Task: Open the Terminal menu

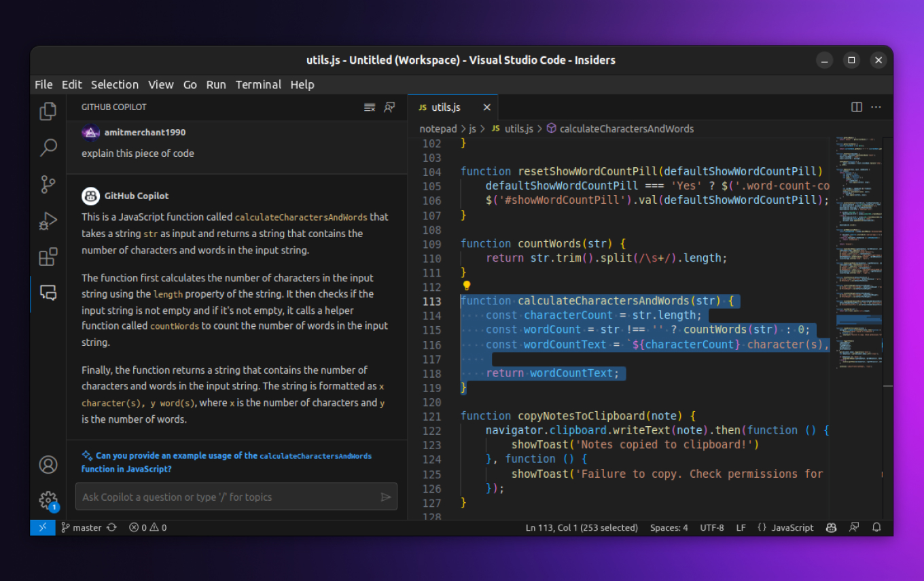Action: (x=258, y=84)
